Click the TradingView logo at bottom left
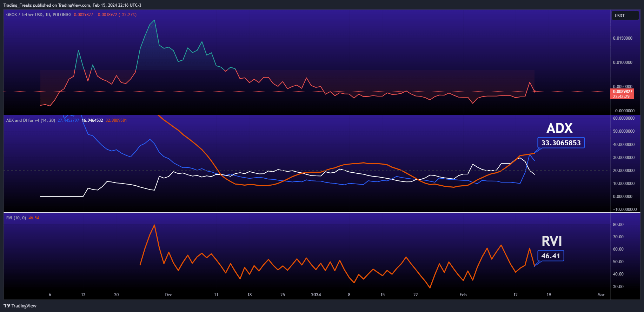This screenshot has width=644, height=312. point(20,306)
